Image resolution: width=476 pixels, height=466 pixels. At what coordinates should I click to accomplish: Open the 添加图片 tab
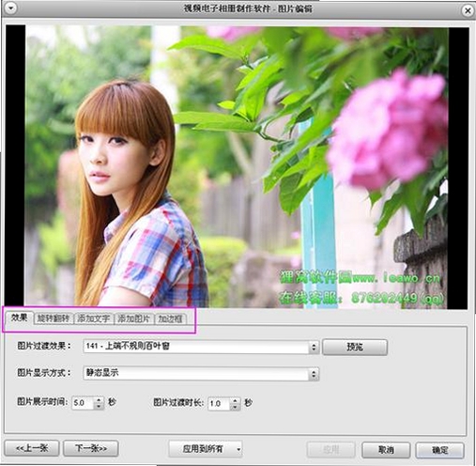point(134,318)
